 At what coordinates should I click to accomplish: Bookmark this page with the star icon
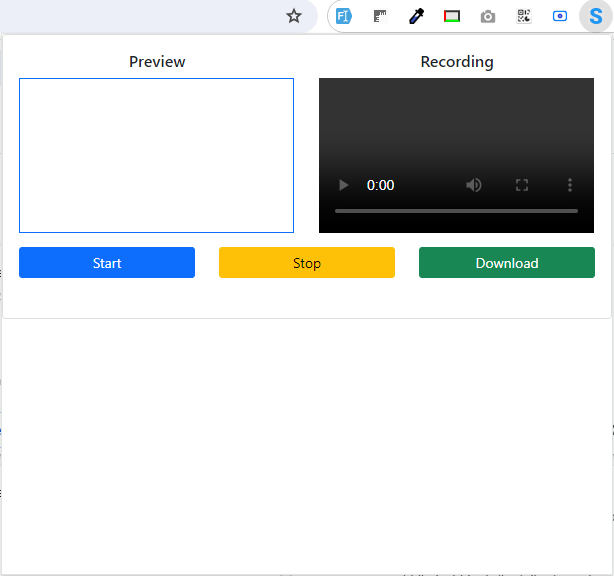(x=294, y=16)
